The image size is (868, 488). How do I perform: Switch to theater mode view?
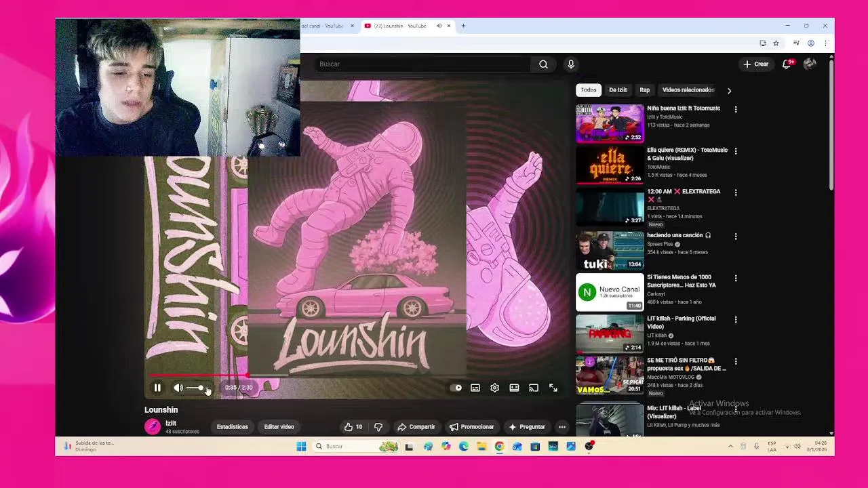click(514, 388)
